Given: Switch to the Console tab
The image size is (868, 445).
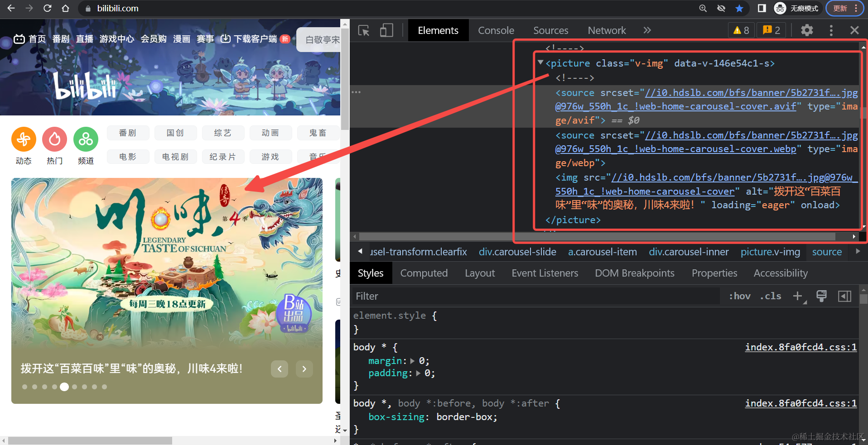Looking at the screenshot, I should pyautogui.click(x=496, y=30).
